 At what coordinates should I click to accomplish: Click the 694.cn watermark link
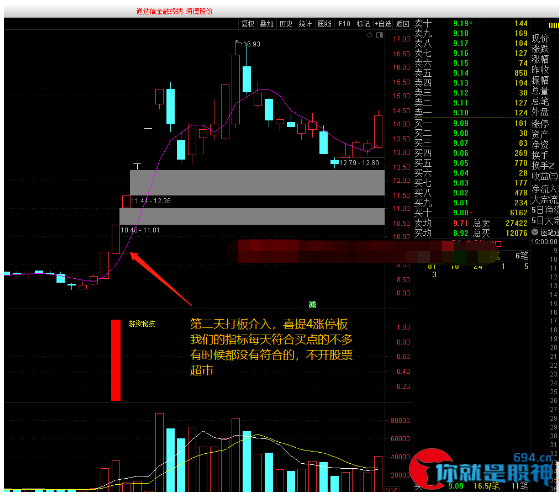(533, 457)
